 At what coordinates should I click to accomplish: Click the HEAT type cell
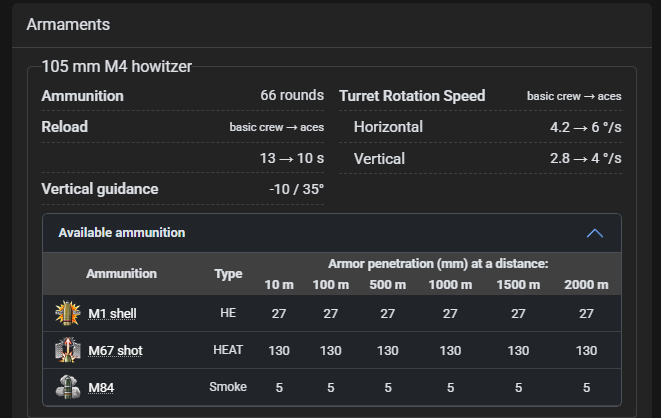pyautogui.click(x=228, y=350)
